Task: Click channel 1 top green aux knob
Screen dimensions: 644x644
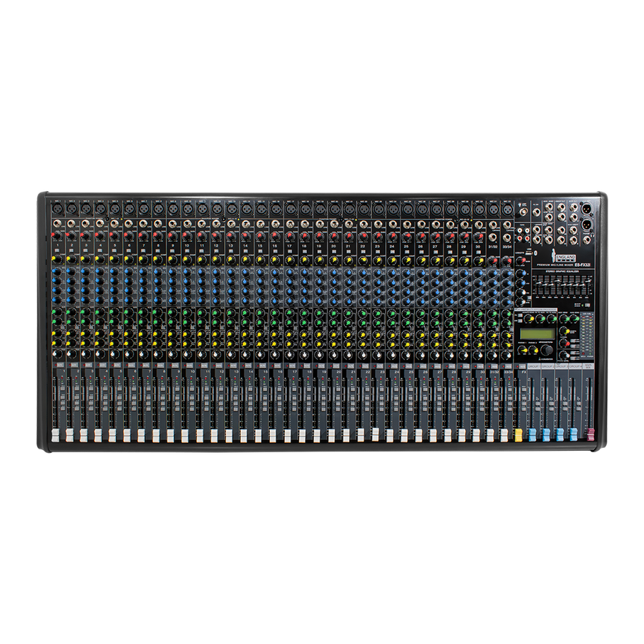Action: tap(57, 313)
